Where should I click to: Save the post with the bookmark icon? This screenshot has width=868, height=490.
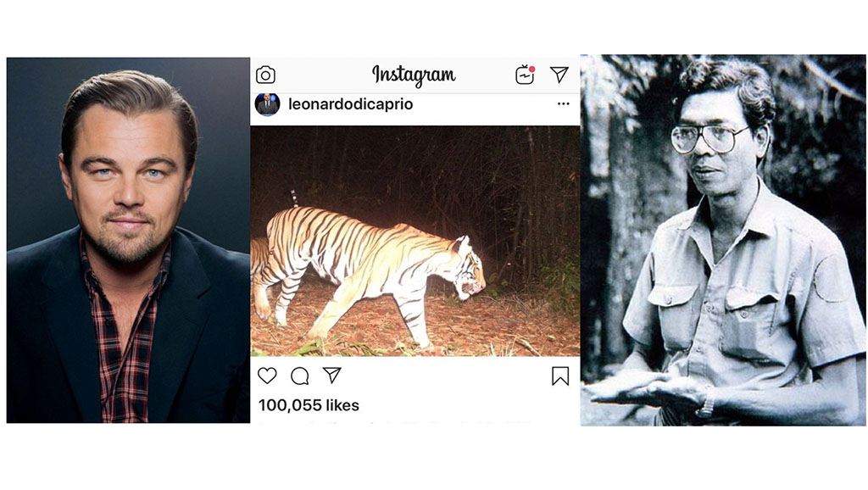[x=560, y=376]
